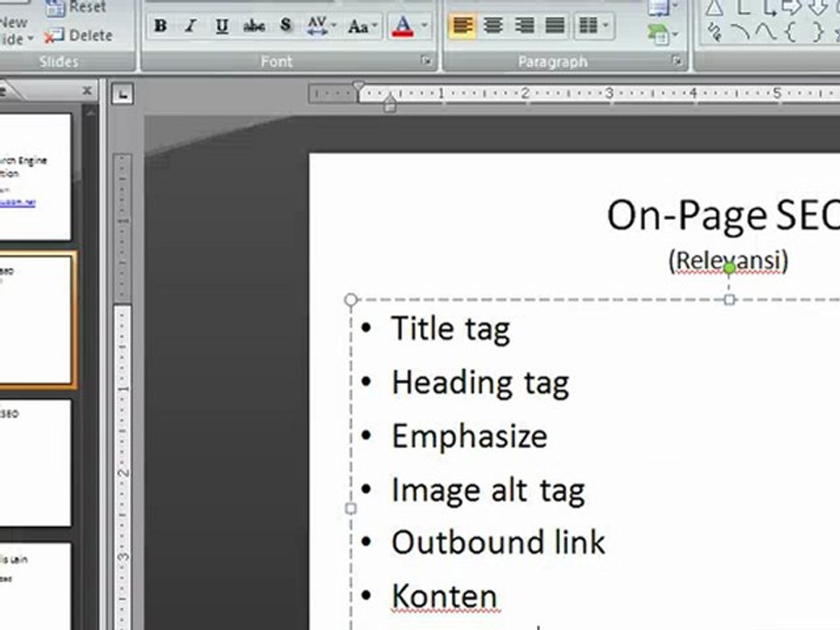Click the first-line indent marker on ruler
The width and height of the screenshot is (840, 630).
click(x=359, y=86)
